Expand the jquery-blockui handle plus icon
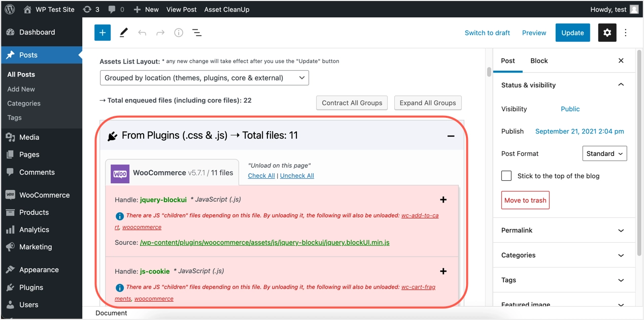 click(x=443, y=200)
